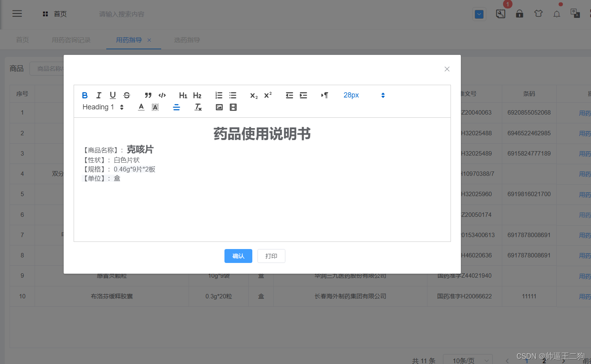The image size is (591, 364).
Task: Click barcode cell 6919816021700
Action: pyautogui.click(x=529, y=194)
